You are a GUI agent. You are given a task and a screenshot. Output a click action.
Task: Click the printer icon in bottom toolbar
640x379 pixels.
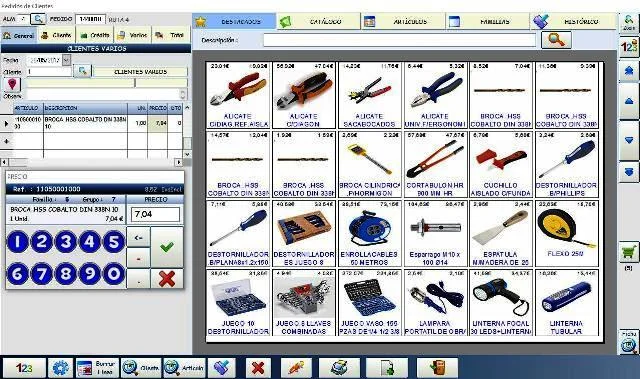pyautogui.click(x=339, y=368)
